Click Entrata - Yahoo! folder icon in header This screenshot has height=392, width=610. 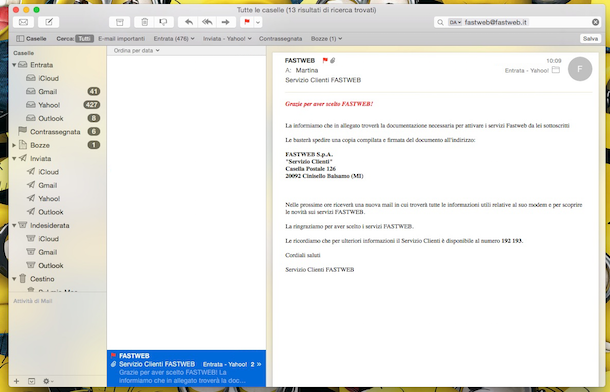click(556, 70)
